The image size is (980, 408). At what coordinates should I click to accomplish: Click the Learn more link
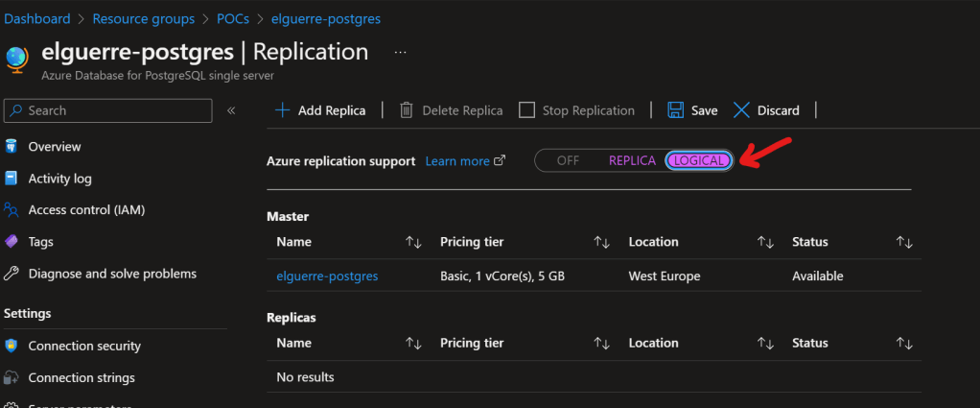457,161
